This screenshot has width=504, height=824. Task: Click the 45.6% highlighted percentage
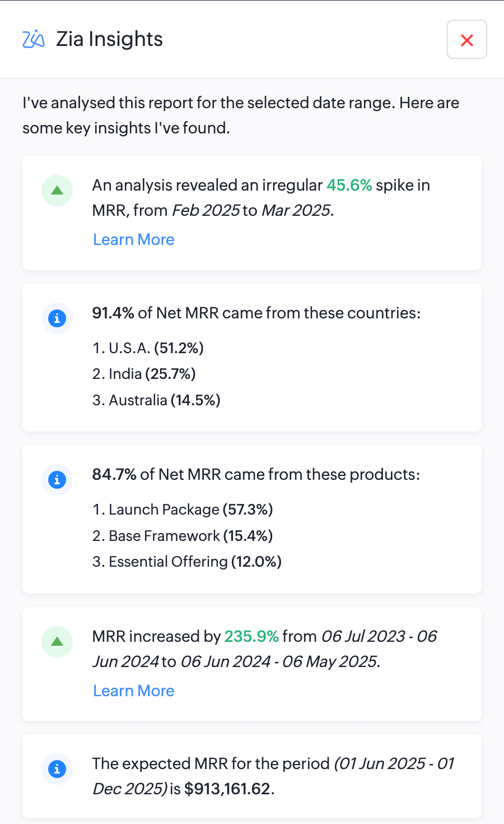point(349,185)
